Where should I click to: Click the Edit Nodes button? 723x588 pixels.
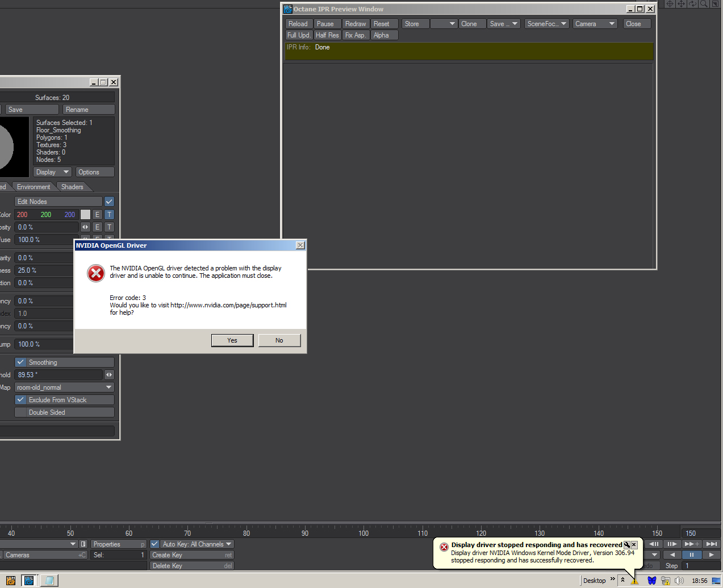point(58,202)
